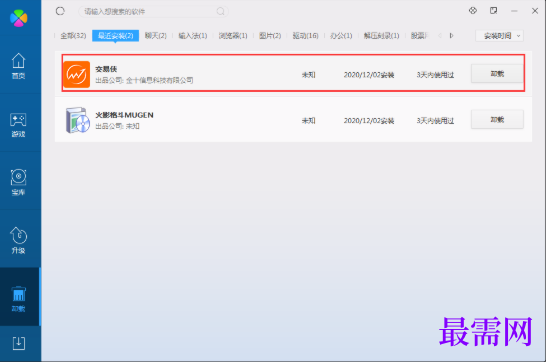Image resolution: width=551 pixels, height=363 pixels.
Task: Open the feedback icon in the title bar
Action: pyautogui.click(x=494, y=11)
